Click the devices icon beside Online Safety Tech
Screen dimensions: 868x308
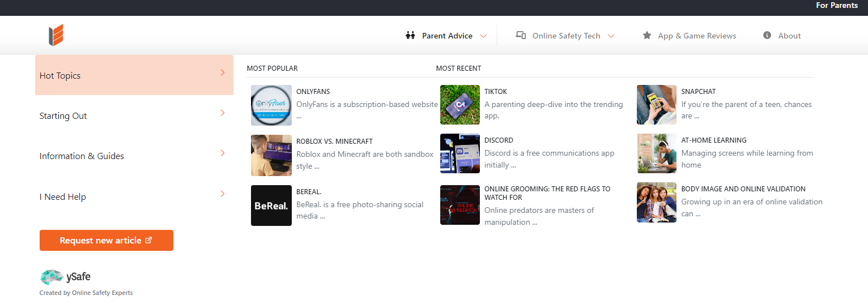point(521,35)
